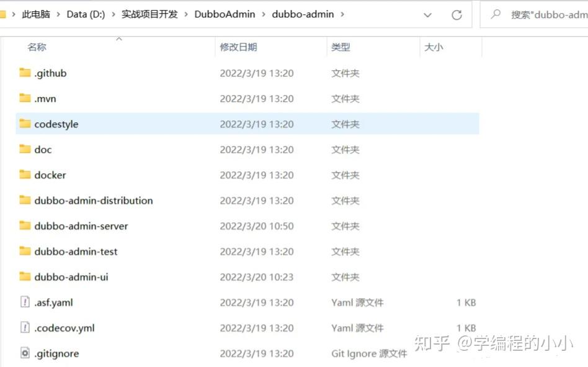588x367 pixels.
Task: Expand the address bar history dropdown
Action: 427,14
